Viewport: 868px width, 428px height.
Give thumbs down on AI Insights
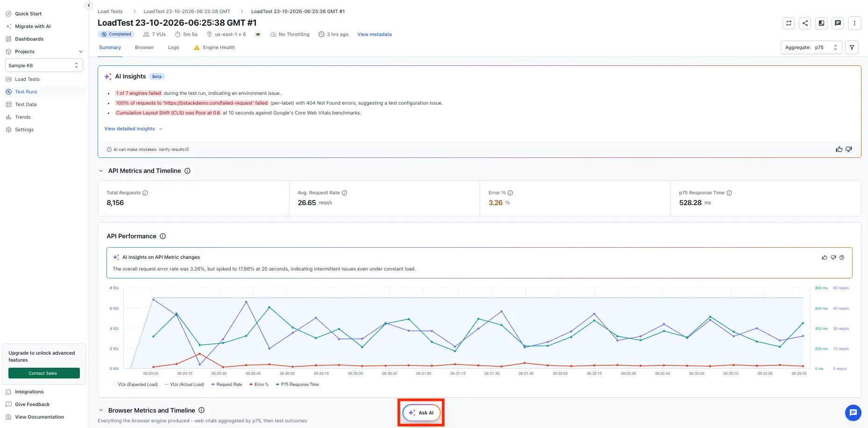coord(848,150)
